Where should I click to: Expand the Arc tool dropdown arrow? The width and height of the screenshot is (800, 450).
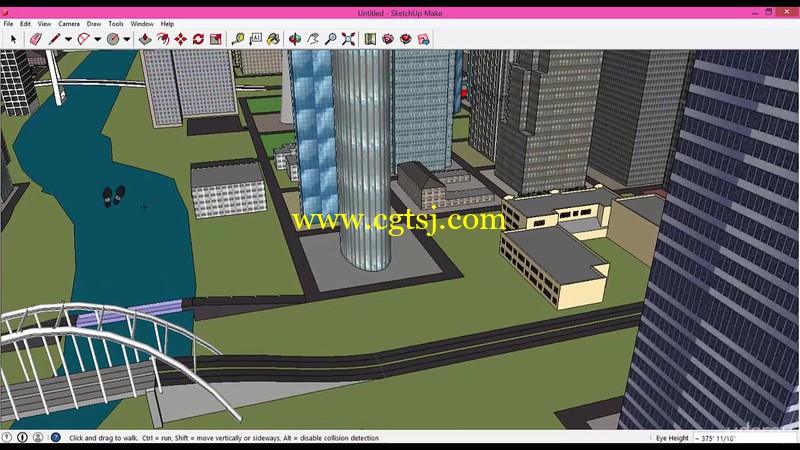pyautogui.click(x=97, y=39)
